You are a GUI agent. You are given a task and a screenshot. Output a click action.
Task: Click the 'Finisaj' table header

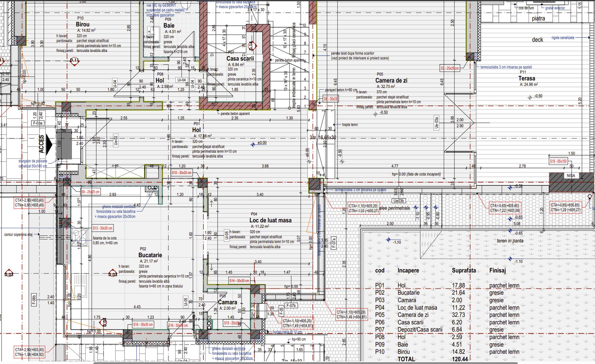498,271
